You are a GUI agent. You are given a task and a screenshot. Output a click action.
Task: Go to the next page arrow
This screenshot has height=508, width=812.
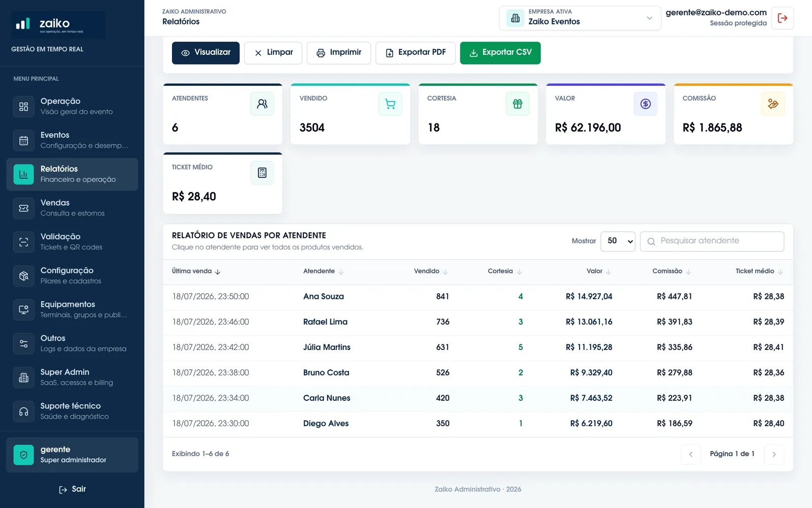[x=774, y=454]
